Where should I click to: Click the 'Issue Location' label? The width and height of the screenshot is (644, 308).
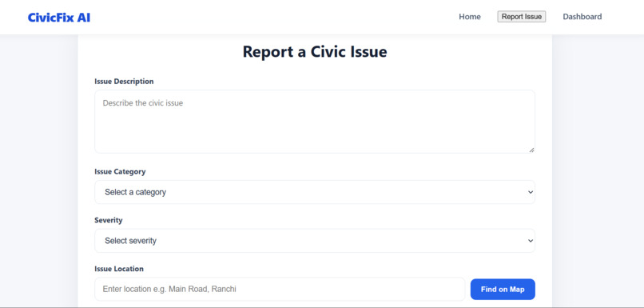click(x=119, y=269)
